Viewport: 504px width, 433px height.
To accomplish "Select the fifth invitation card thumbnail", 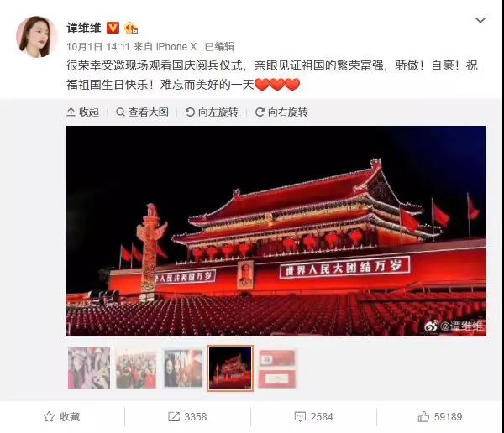I will 277,368.
